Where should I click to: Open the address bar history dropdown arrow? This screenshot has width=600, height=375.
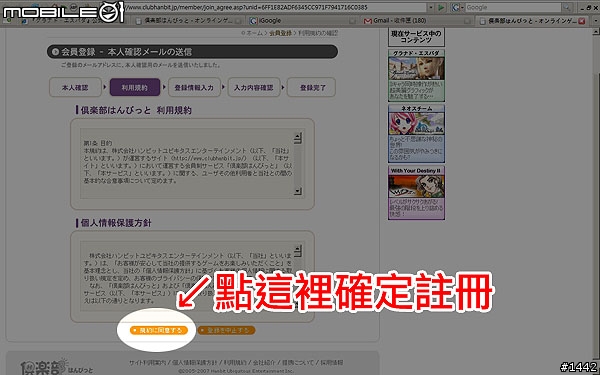[x=431, y=7]
